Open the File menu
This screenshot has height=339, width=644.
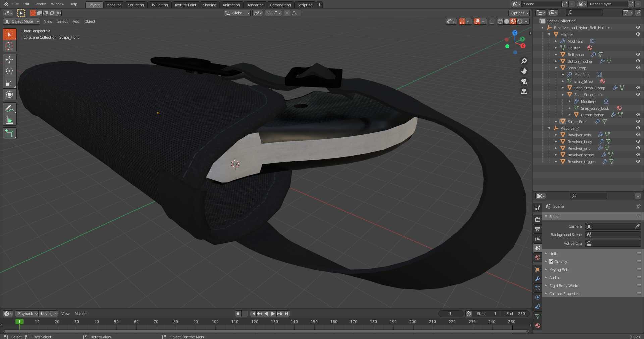(15, 4)
